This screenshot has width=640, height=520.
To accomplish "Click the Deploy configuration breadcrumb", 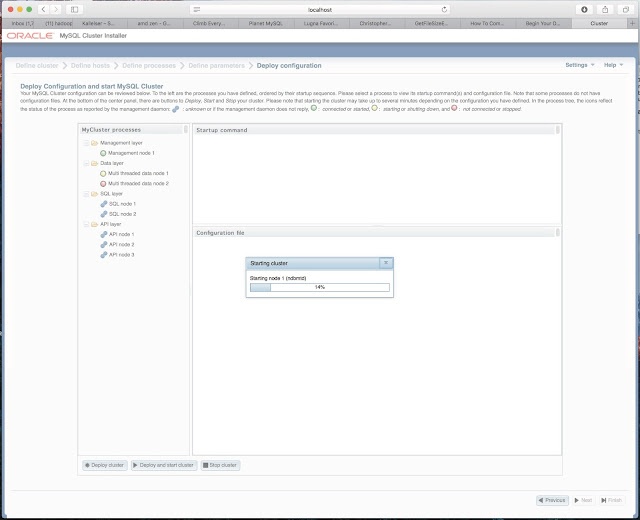I will (x=289, y=66).
